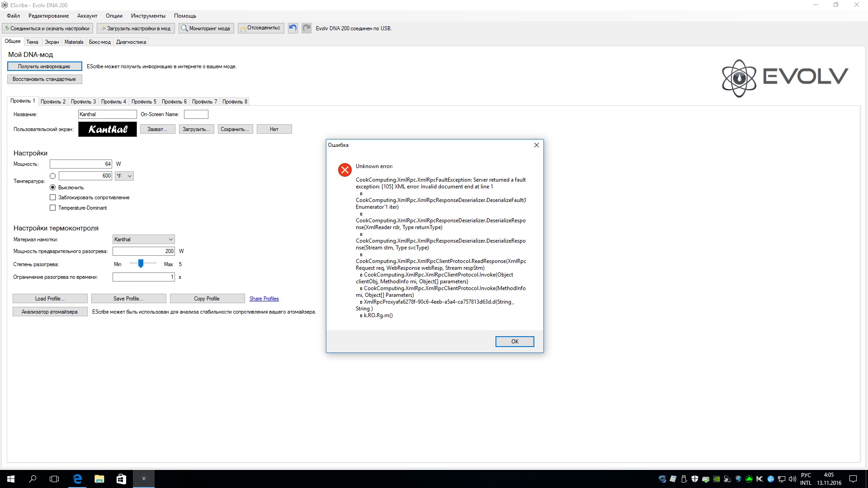Screen dimensions: 868x488
Task: Switch to the Профиль 3 tab
Action: coord(83,102)
